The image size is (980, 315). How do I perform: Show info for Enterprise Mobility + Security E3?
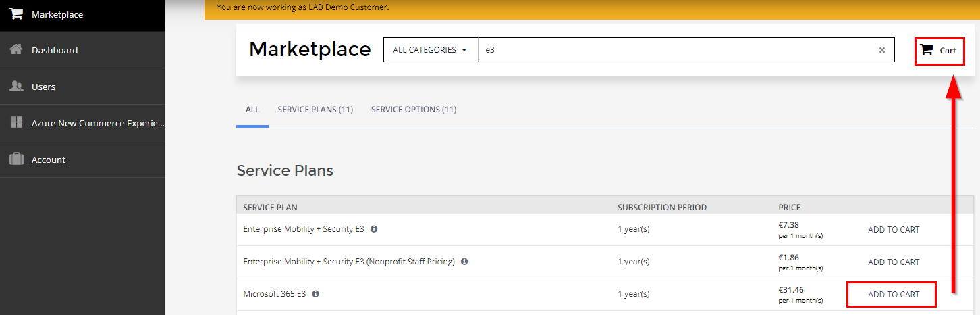coord(374,229)
